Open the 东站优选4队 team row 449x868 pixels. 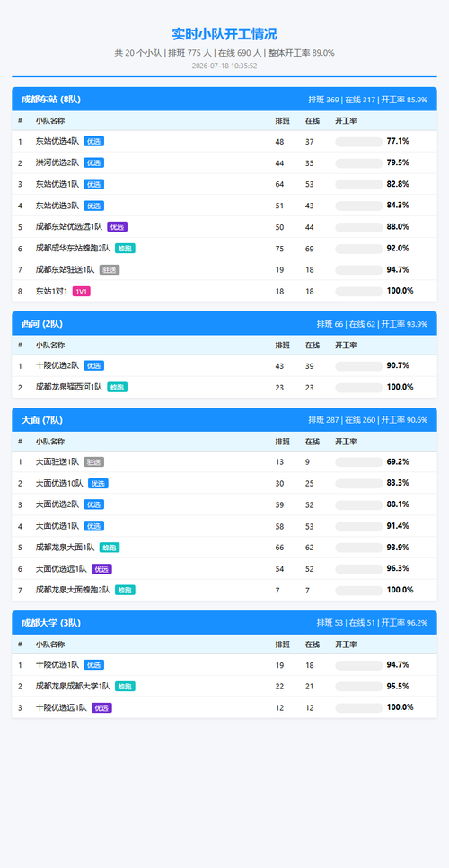click(x=224, y=142)
